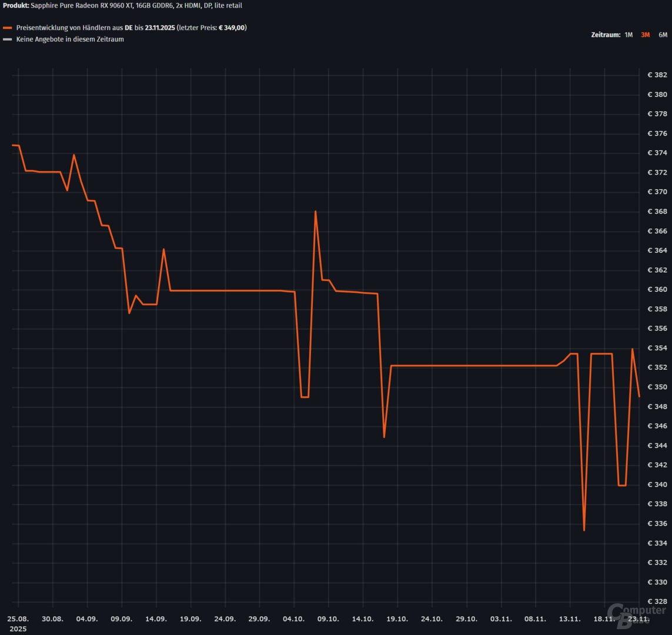Click the € 368 price spike in early October
672x635 pixels.
pos(316,211)
